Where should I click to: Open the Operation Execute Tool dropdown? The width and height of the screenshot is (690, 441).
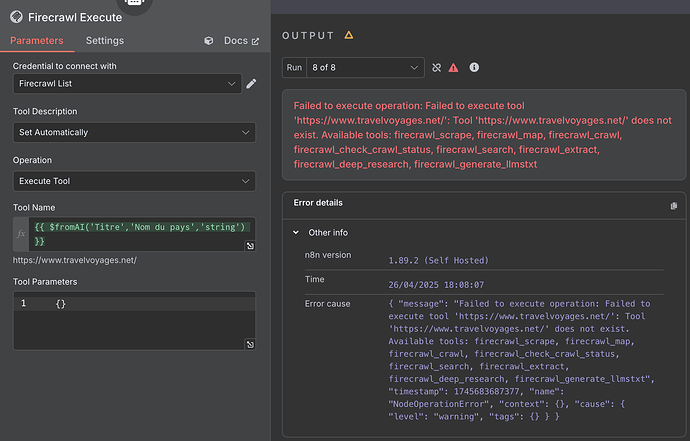point(134,181)
